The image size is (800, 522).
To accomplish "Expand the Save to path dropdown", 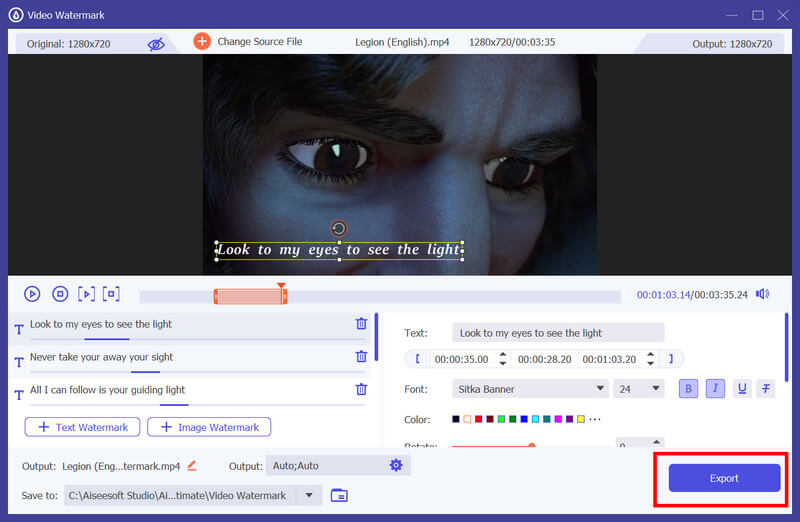I will [309, 495].
